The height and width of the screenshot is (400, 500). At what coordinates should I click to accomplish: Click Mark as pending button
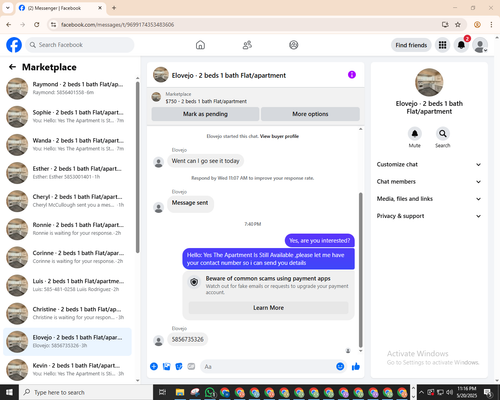pyautogui.click(x=205, y=114)
